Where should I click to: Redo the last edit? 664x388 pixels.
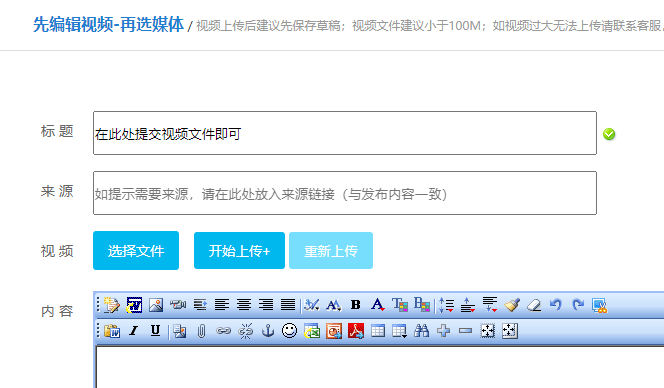tap(578, 305)
